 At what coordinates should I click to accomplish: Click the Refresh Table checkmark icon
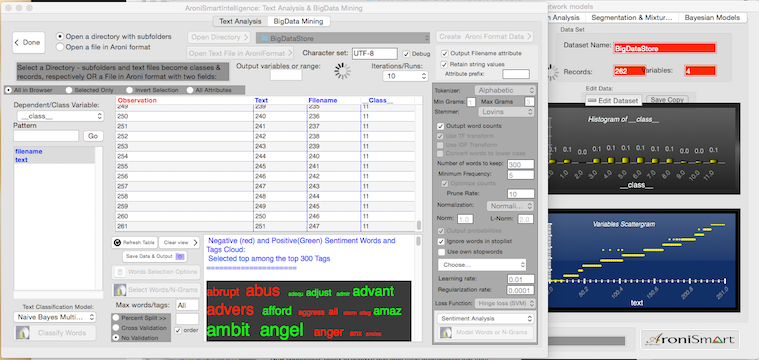click(118, 242)
